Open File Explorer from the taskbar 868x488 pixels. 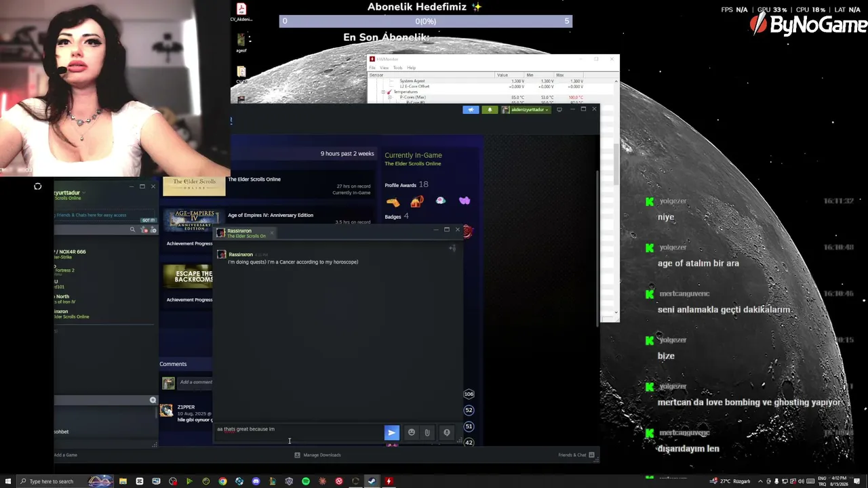[123, 481]
